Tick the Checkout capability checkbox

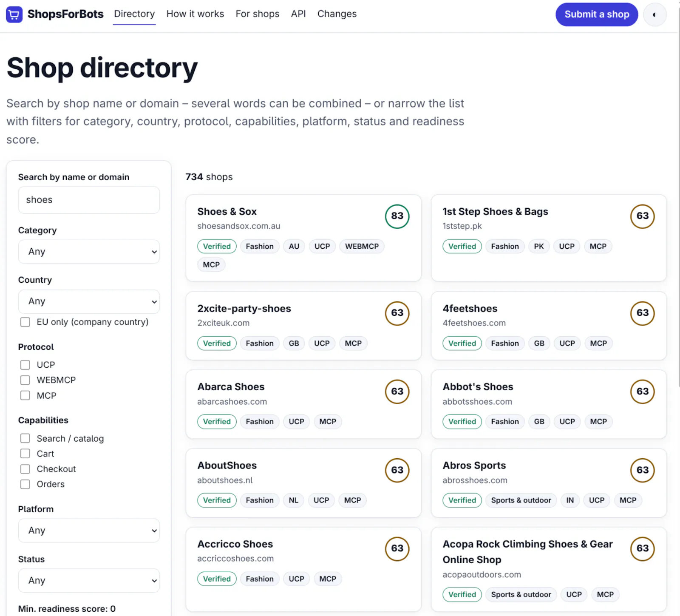click(25, 469)
